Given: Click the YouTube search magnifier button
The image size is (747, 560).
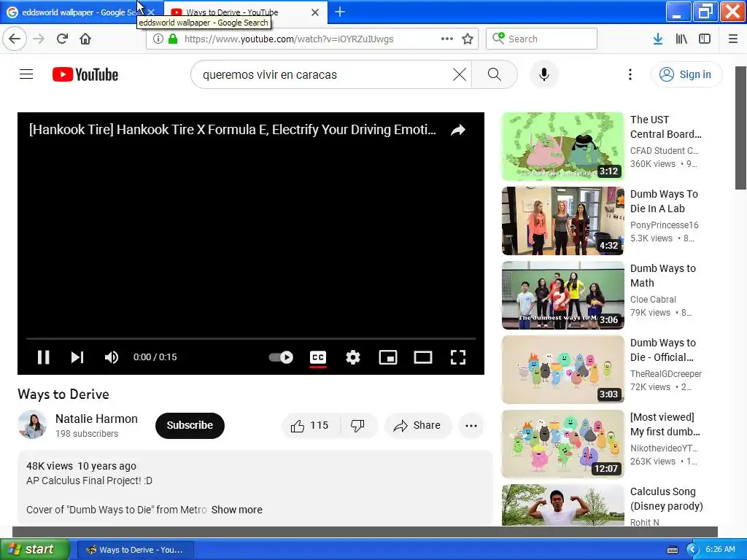Looking at the screenshot, I should click(495, 74).
